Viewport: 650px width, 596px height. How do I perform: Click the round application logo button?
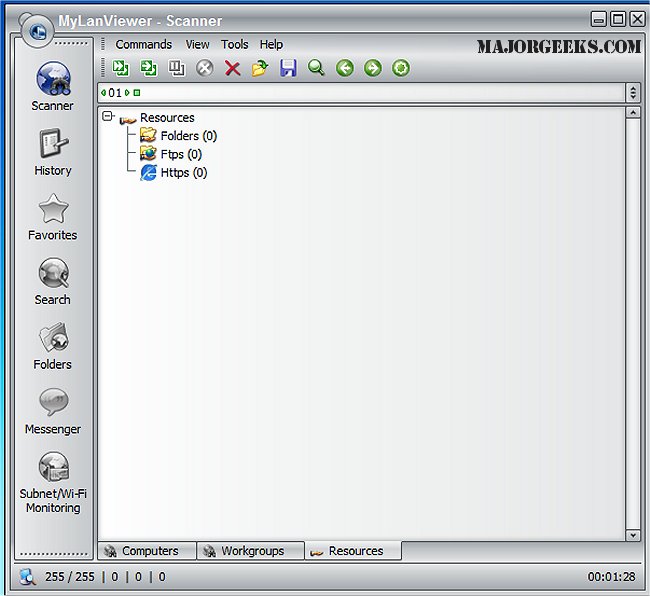37,31
